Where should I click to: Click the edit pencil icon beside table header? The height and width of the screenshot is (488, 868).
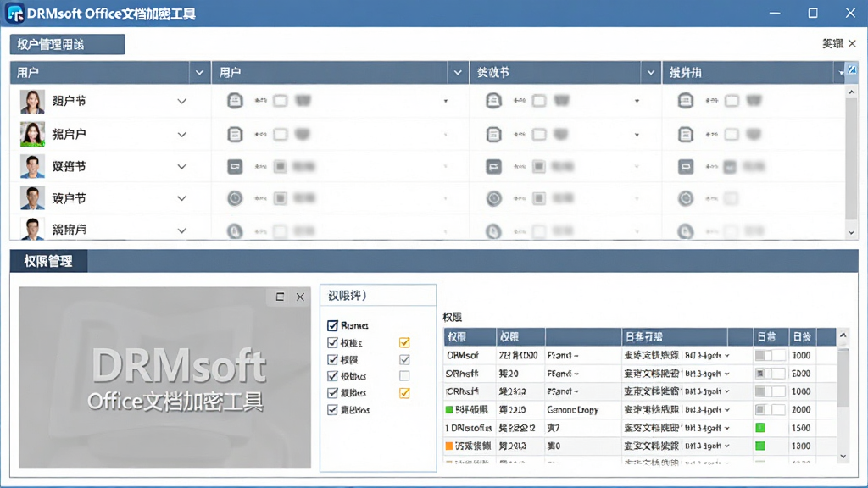click(x=852, y=70)
